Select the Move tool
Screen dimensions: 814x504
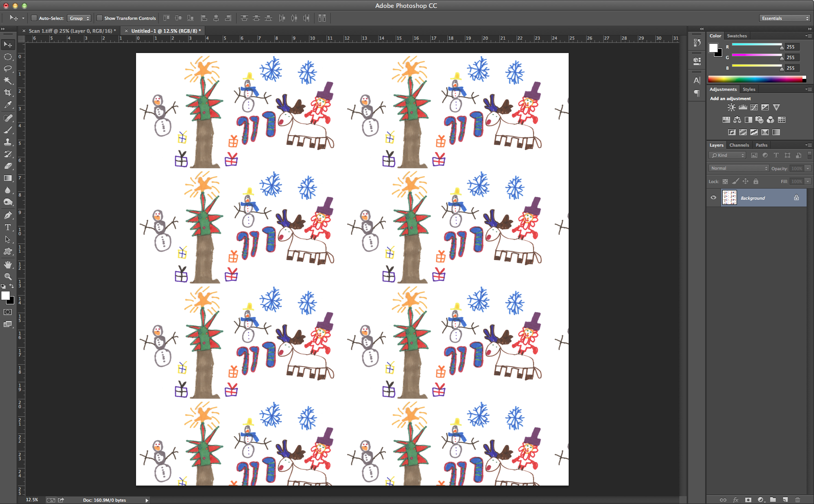[8, 44]
